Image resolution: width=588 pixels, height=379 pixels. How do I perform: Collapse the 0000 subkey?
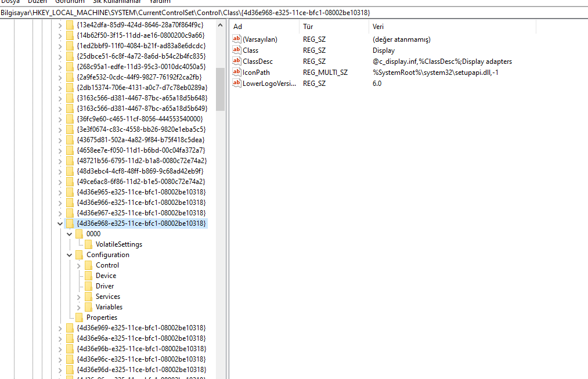pos(70,234)
